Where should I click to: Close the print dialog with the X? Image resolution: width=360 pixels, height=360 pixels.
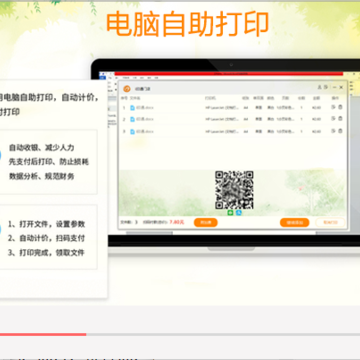click(341, 87)
